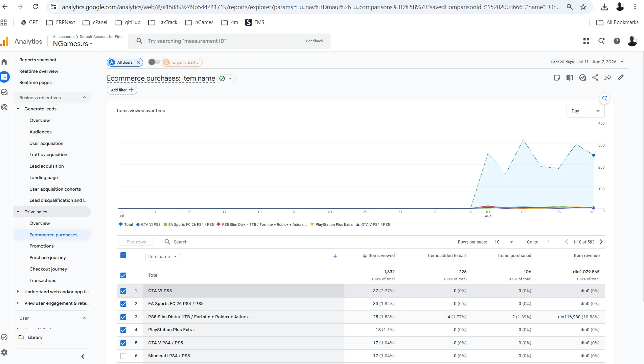This screenshot has height=364, width=644.
Task: Open Admin settings gear icon
Action: 4,352
